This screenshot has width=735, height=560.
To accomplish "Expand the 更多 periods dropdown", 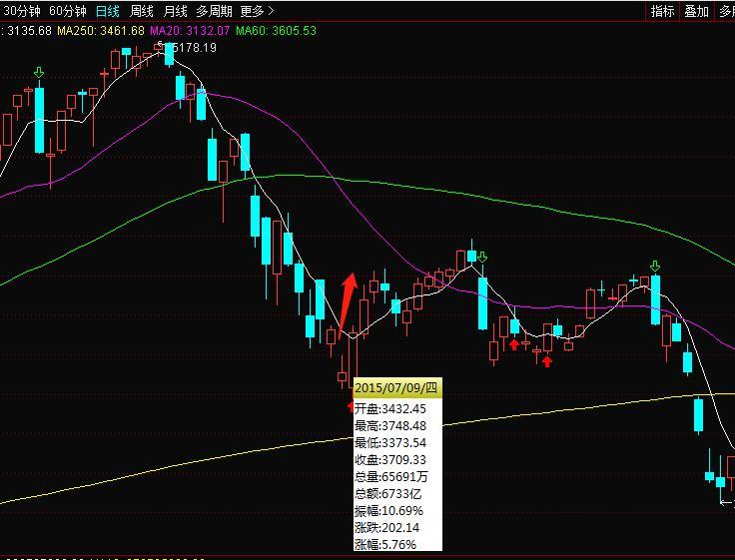I will coord(257,11).
